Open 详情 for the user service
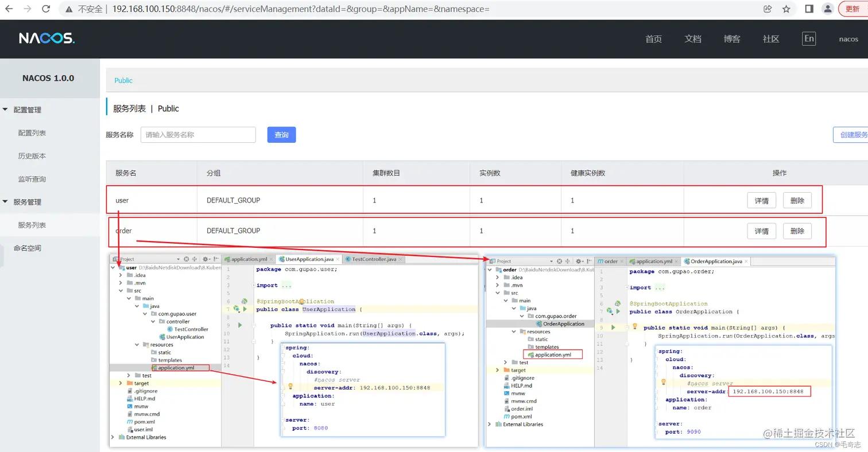 coord(762,200)
